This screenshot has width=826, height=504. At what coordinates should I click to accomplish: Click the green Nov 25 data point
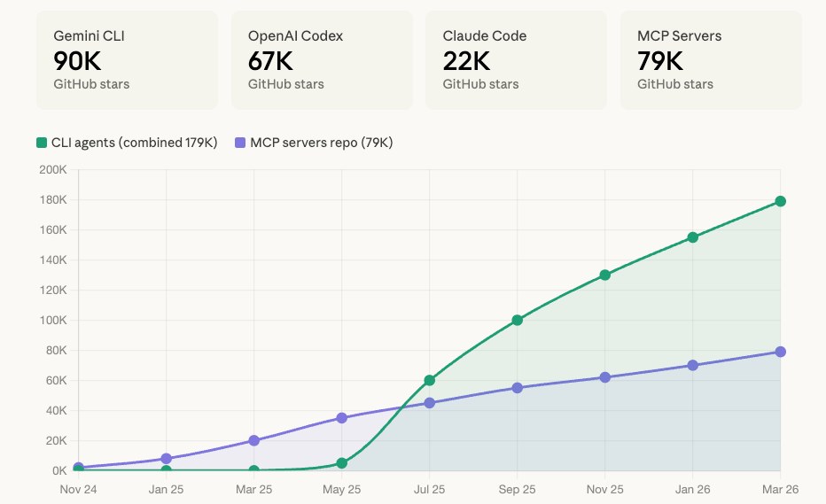click(604, 275)
